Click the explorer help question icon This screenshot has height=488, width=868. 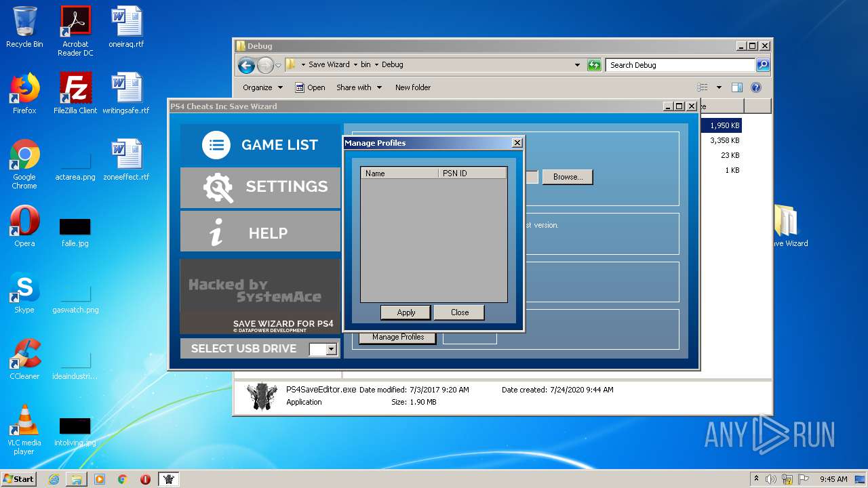pos(756,87)
